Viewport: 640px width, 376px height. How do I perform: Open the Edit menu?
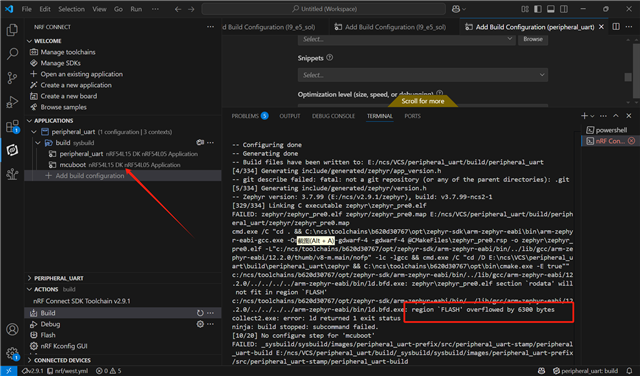coord(45,9)
